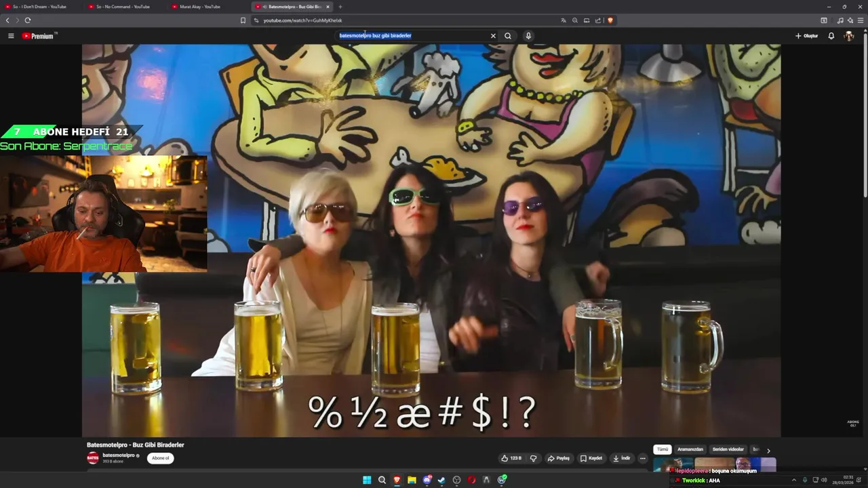Select the Seriden videolar filter chip
This screenshot has width=868, height=488.
[728, 449]
